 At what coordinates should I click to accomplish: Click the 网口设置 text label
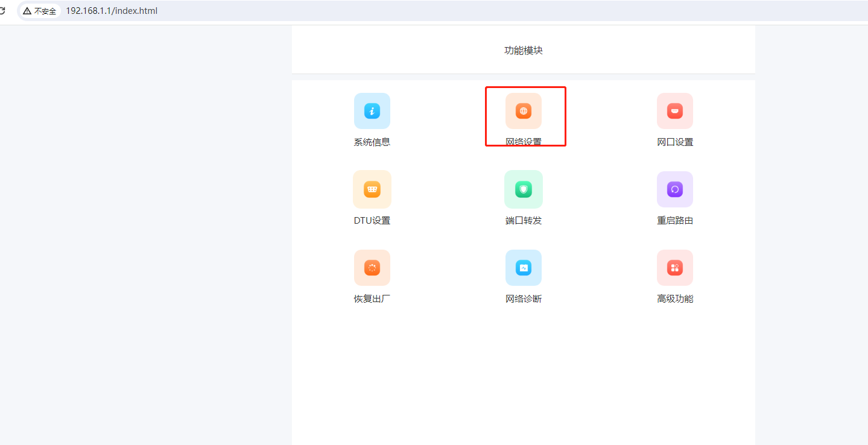[675, 142]
